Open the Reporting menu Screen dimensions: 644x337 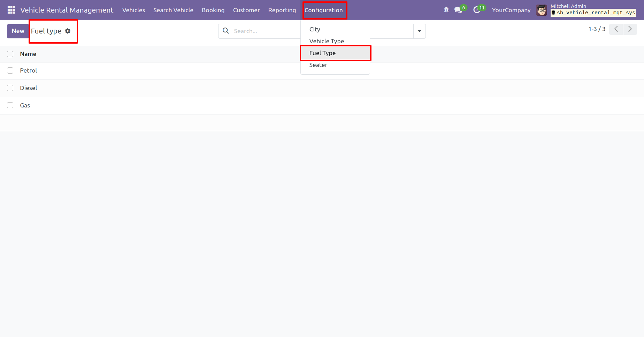(x=282, y=10)
